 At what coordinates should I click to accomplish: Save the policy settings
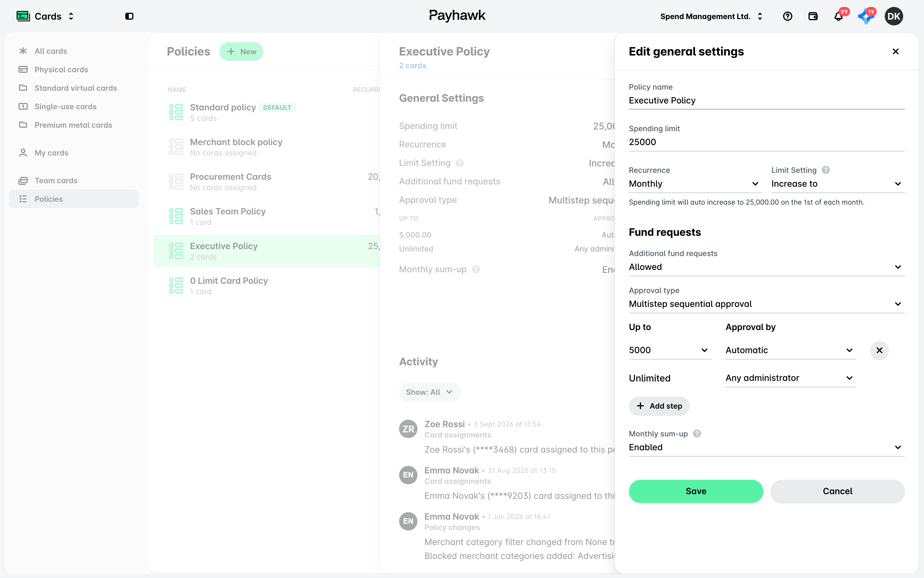coord(696,491)
